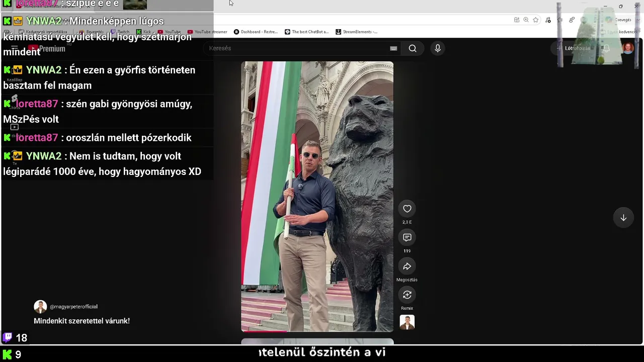The image size is (644, 362).
Task: Open the 'Twitch' bookmark
Action: (x=120, y=32)
